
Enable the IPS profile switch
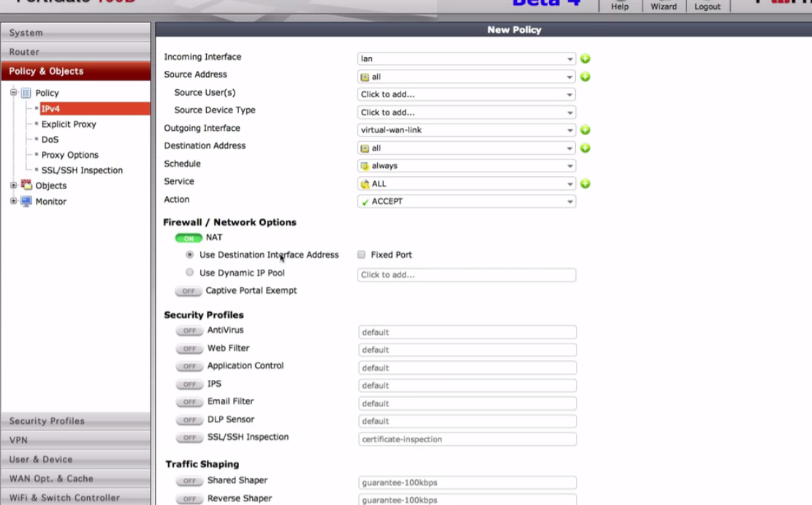[189, 384]
